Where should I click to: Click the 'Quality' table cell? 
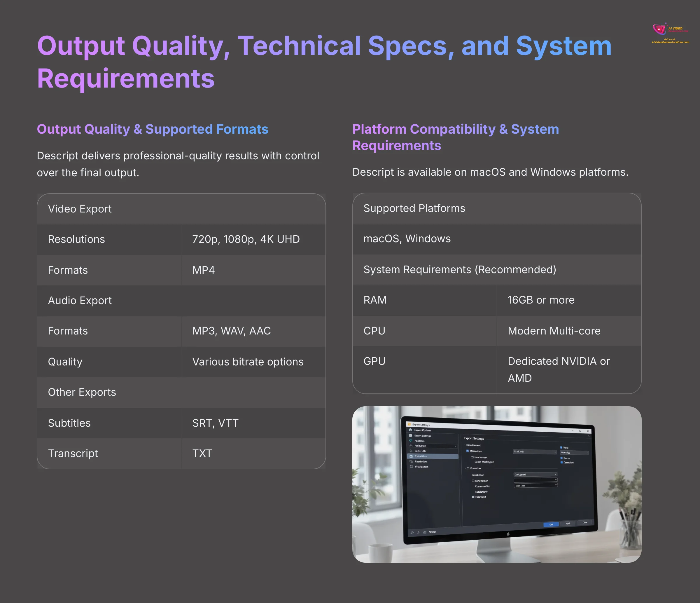[109, 362]
